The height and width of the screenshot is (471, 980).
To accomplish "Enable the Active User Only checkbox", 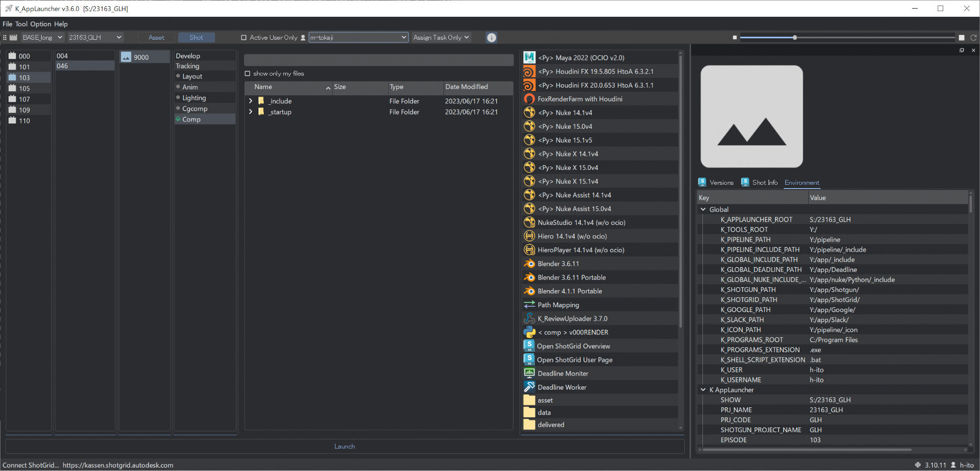I will tap(244, 37).
